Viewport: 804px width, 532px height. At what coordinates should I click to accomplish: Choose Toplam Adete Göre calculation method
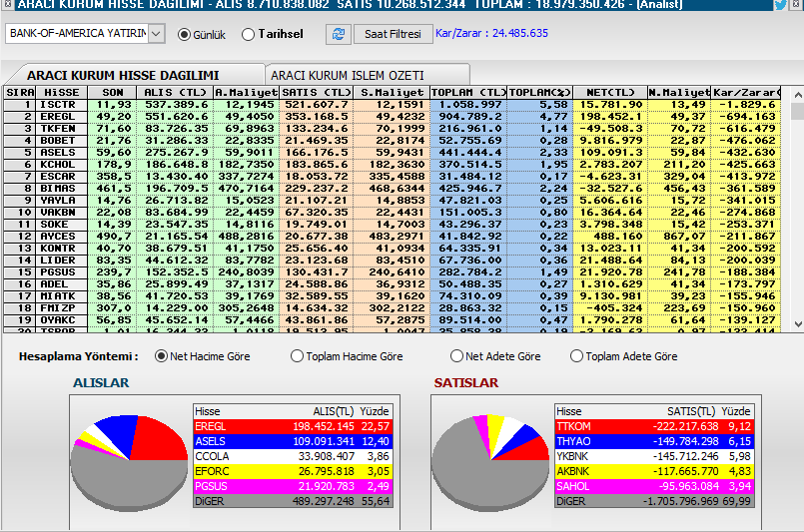click(576, 356)
